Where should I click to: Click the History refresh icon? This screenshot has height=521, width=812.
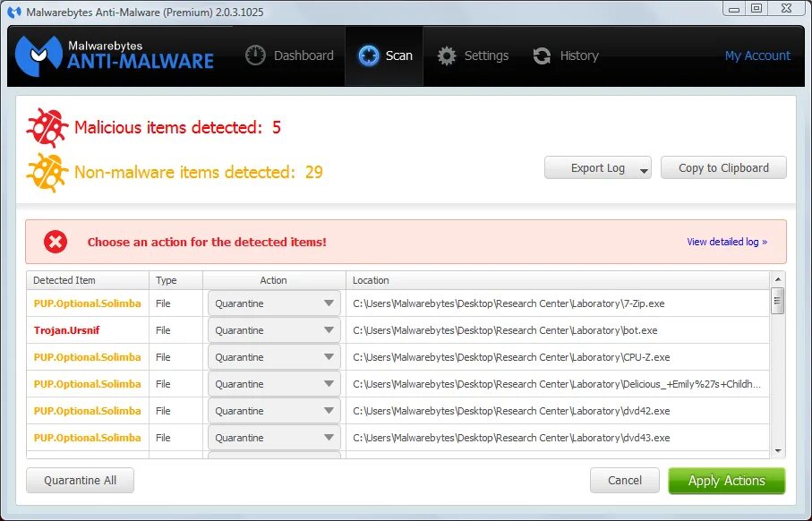coord(543,56)
